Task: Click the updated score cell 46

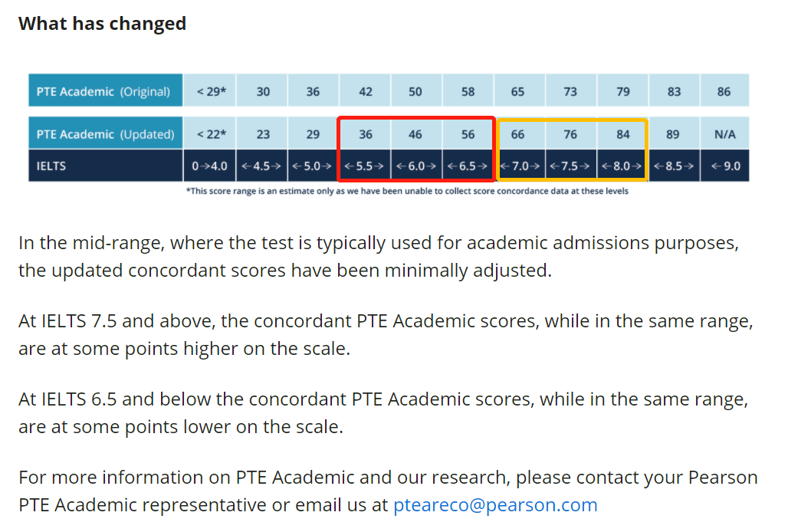Action: point(415,134)
